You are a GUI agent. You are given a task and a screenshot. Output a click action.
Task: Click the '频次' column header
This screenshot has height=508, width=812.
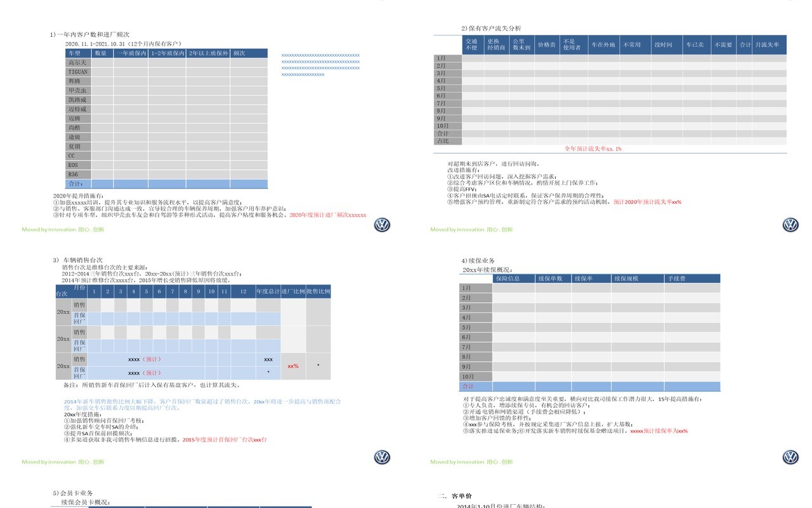point(249,53)
